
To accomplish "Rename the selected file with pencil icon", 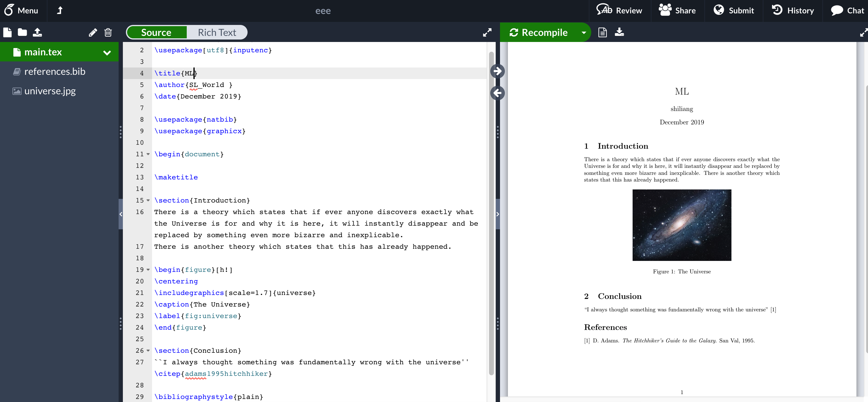I will (x=93, y=32).
